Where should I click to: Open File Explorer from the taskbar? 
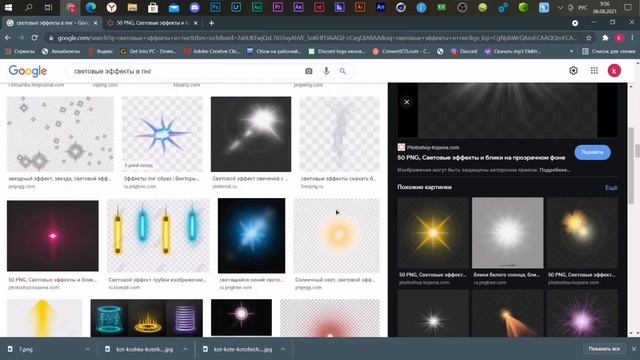(132, 7)
